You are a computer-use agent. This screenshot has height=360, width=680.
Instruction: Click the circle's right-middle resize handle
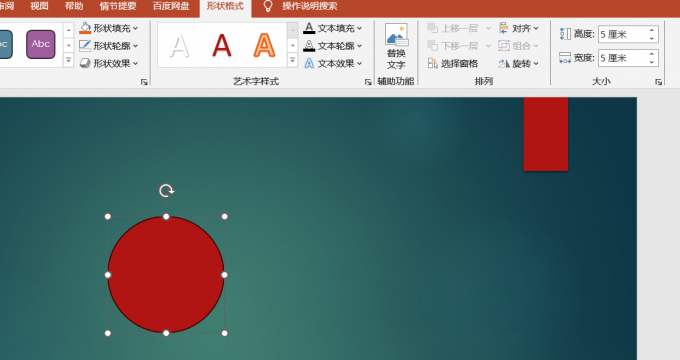(224, 275)
